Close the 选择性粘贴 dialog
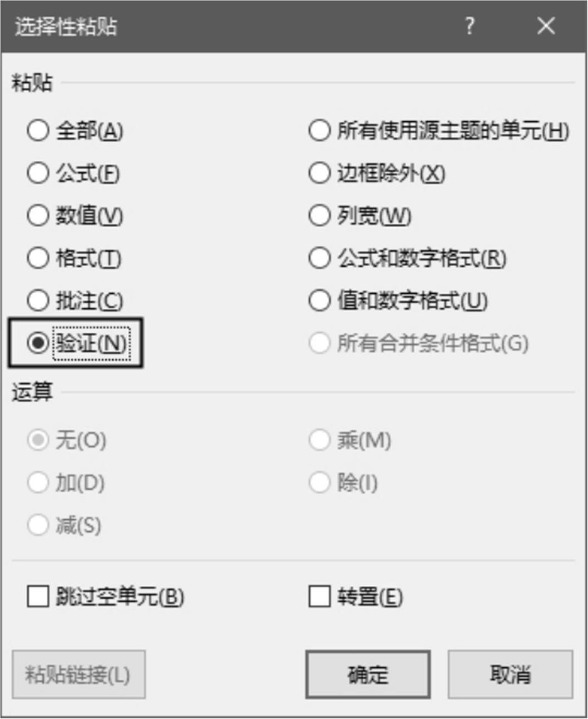This screenshot has width=588, height=719. click(546, 26)
